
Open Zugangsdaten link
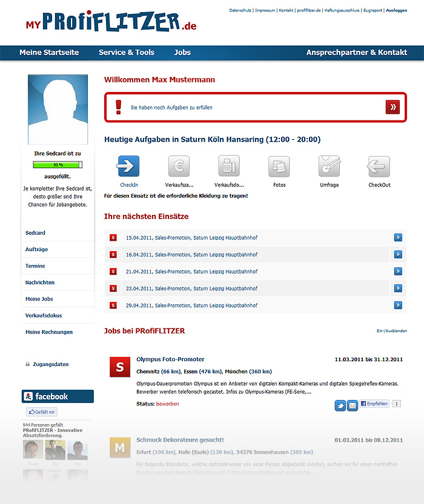[51, 364]
